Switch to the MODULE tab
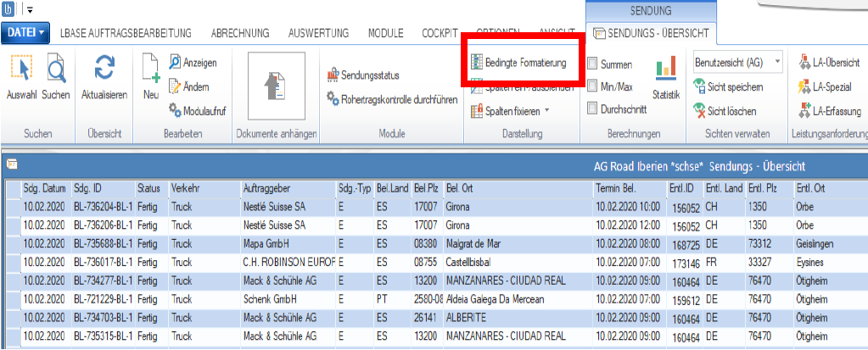 point(386,33)
